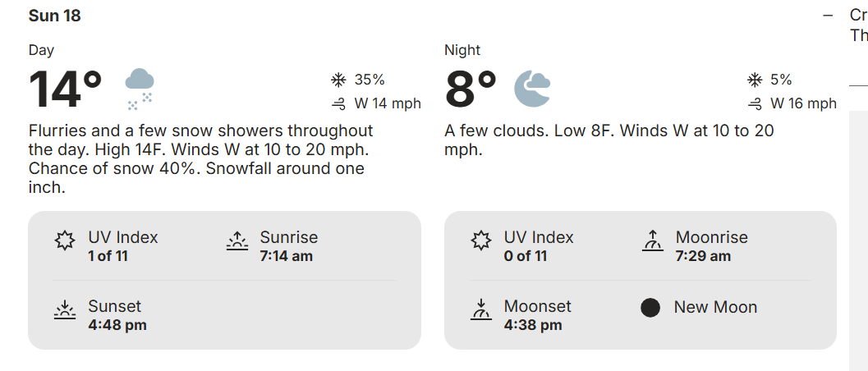Click the Moonrise icon
Image resolution: width=868 pixels, height=371 pixels.
tap(652, 241)
